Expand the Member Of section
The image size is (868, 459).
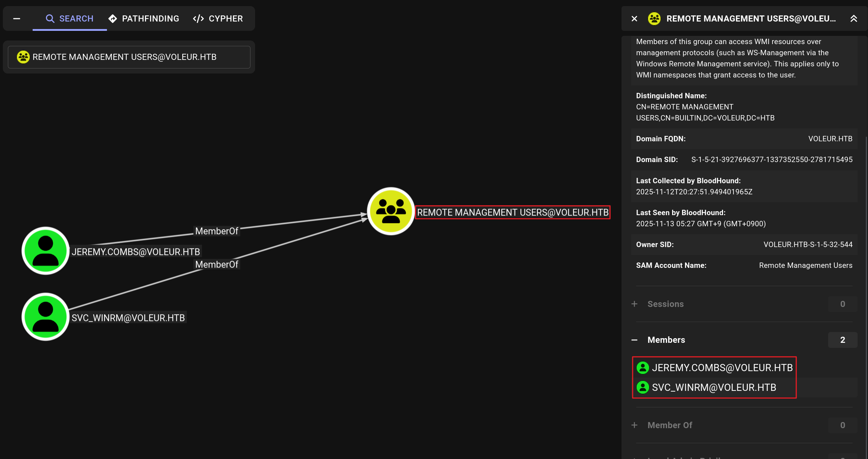(x=634, y=425)
